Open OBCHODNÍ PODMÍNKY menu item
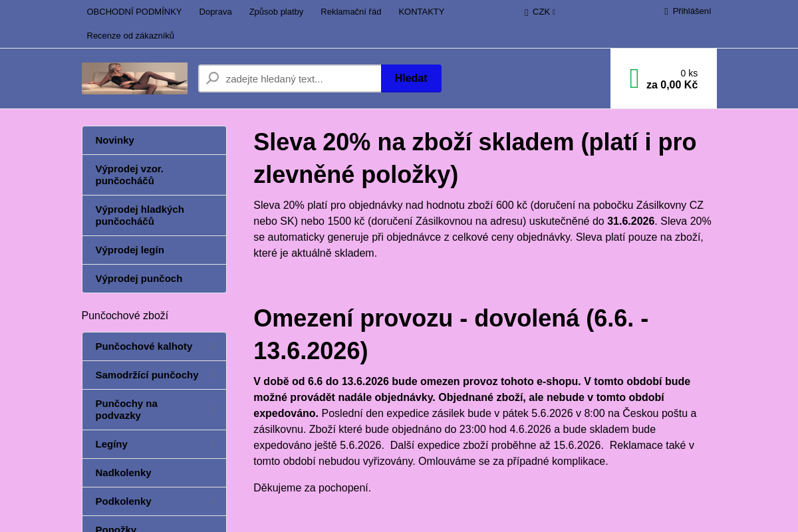Viewport: 798px width, 532px height. coord(134,12)
